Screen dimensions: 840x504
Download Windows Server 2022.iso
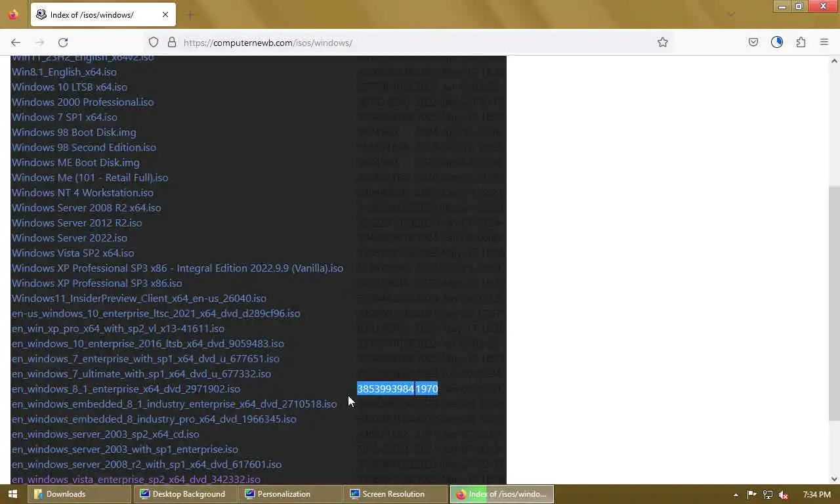click(69, 238)
